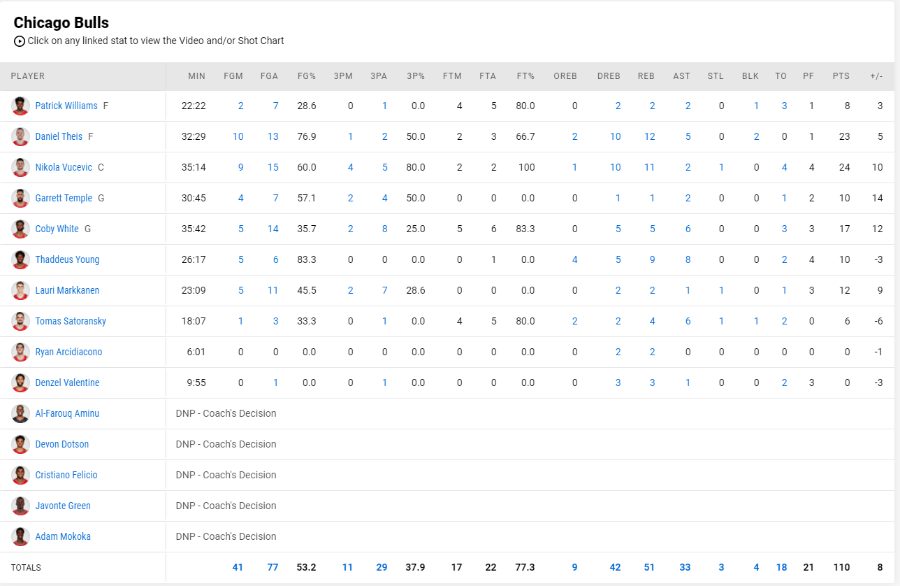View team total 18 turnovers
Screen dimensions: 900x586
pos(781,567)
